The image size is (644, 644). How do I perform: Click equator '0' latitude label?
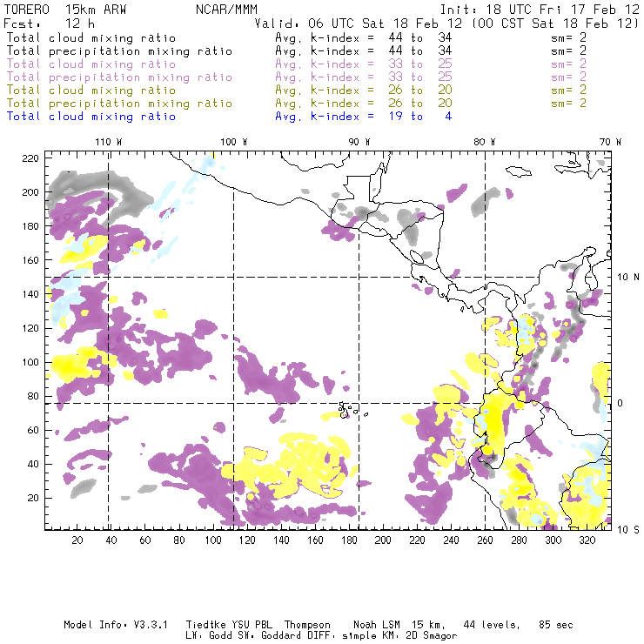pos(621,403)
